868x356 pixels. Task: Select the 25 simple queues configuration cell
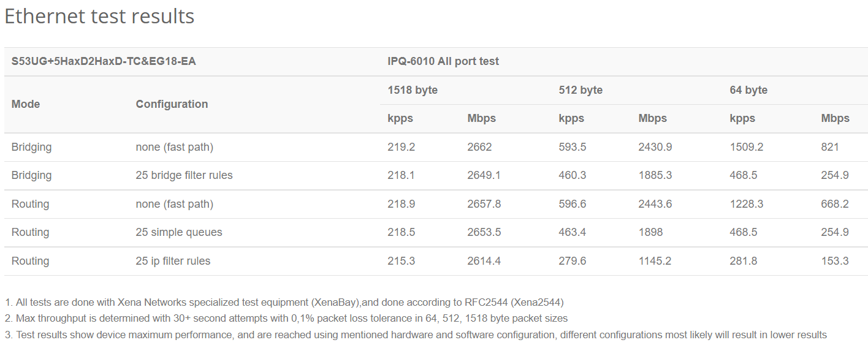[179, 232]
